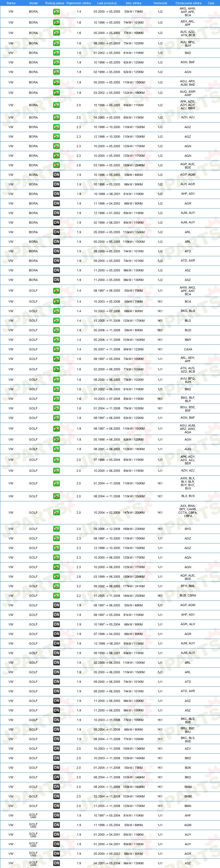Select the 169kW / 230KM power cell

pyautogui.click(x=134, y=529)
